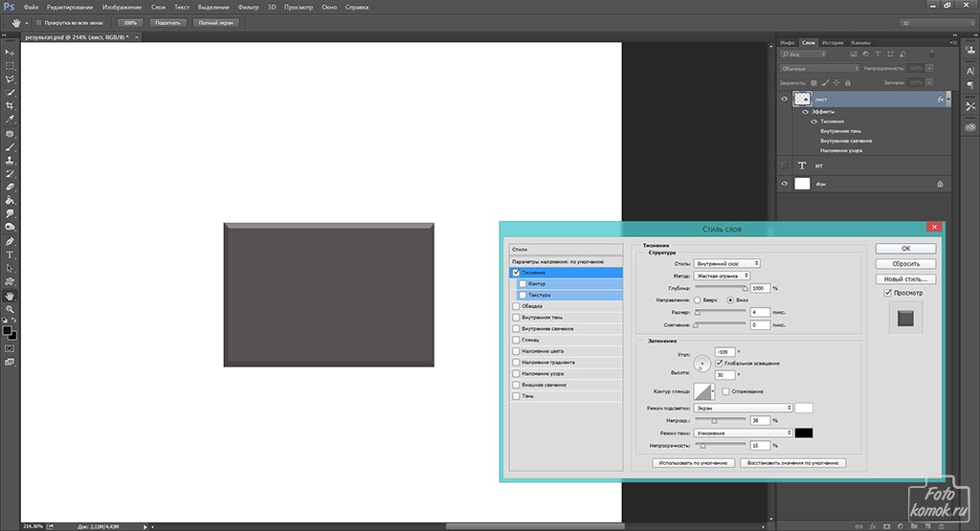
Task: Toggle Просмотр preview checkbox
Action: tap(887, 293)
